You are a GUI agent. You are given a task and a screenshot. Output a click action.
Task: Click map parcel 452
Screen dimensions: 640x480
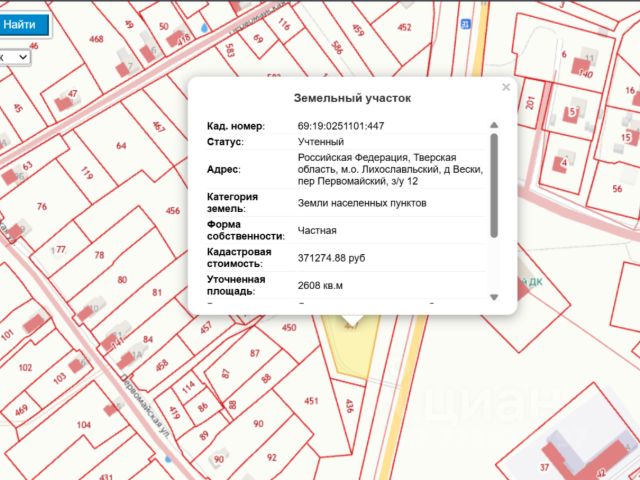tap(404, 27)
